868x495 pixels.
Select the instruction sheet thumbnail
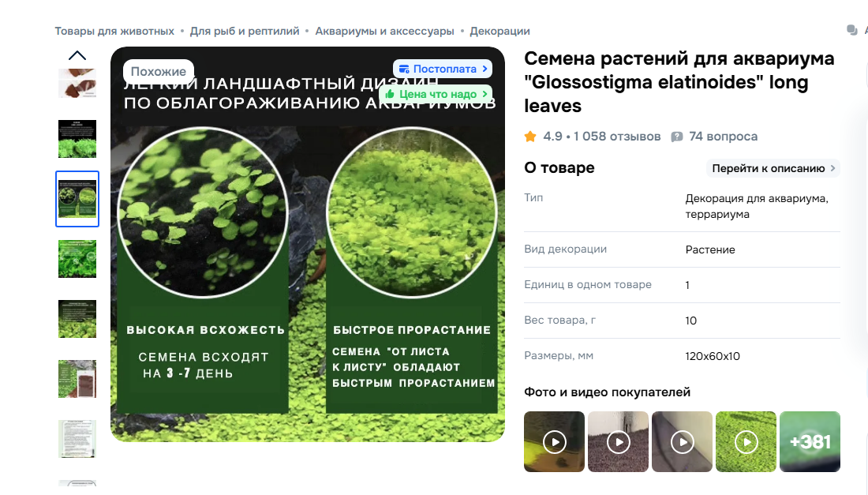click(x=77, y=439)
